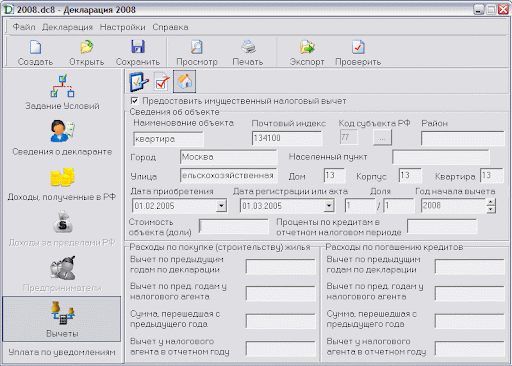512x366 pixels.
Task: Click the Наименование объекта field containing квартира
Action: pos(168,139)
